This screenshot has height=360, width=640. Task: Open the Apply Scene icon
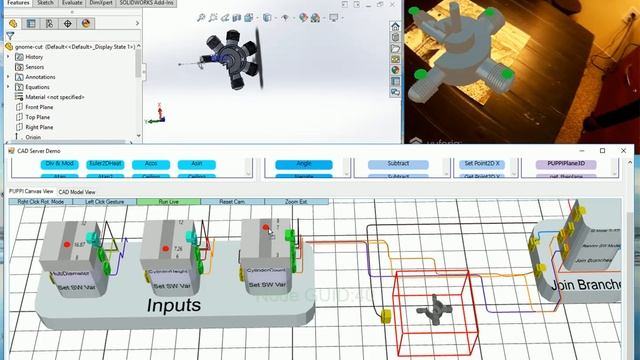pyautogui.click(x=315, y=18)
